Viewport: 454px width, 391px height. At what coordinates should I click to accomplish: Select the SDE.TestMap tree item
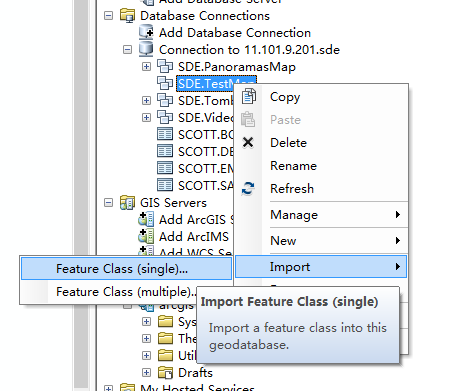(x=205, y=84)
